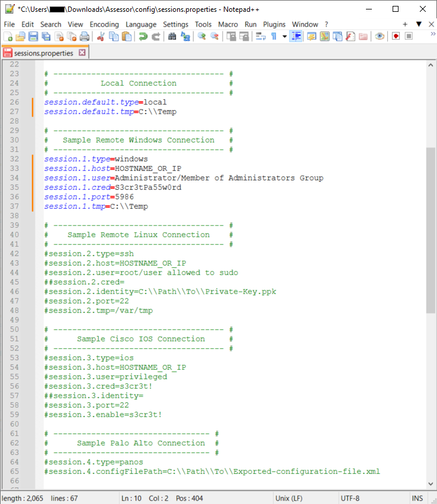437x504 pixels.
Task: Save the file using the floppy icon
Action: pyautogui.click(x=33, y=37)
